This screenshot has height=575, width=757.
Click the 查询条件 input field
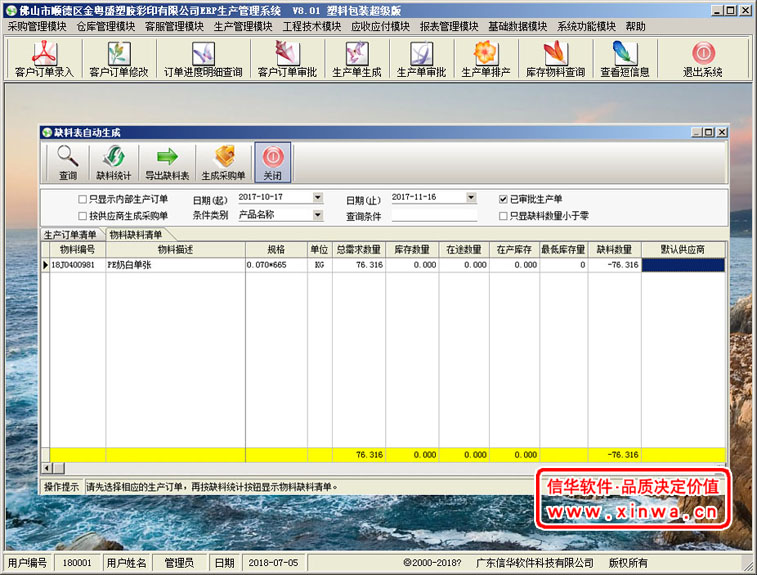pos(434,215)
